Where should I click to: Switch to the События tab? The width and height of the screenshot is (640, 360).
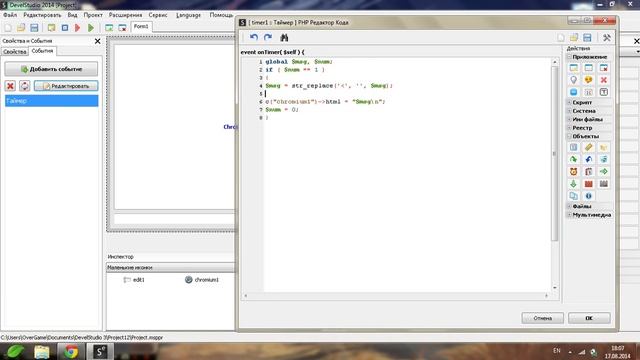42,51
